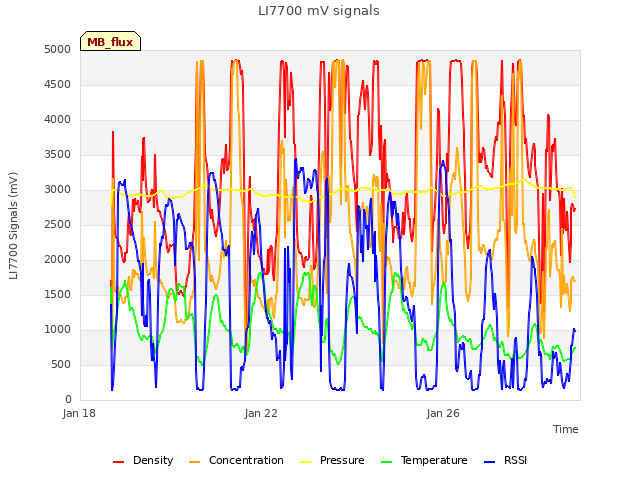
Task: Click the 500 y-axis tick label
Action: pyautogui.click(x=61, y=364)
